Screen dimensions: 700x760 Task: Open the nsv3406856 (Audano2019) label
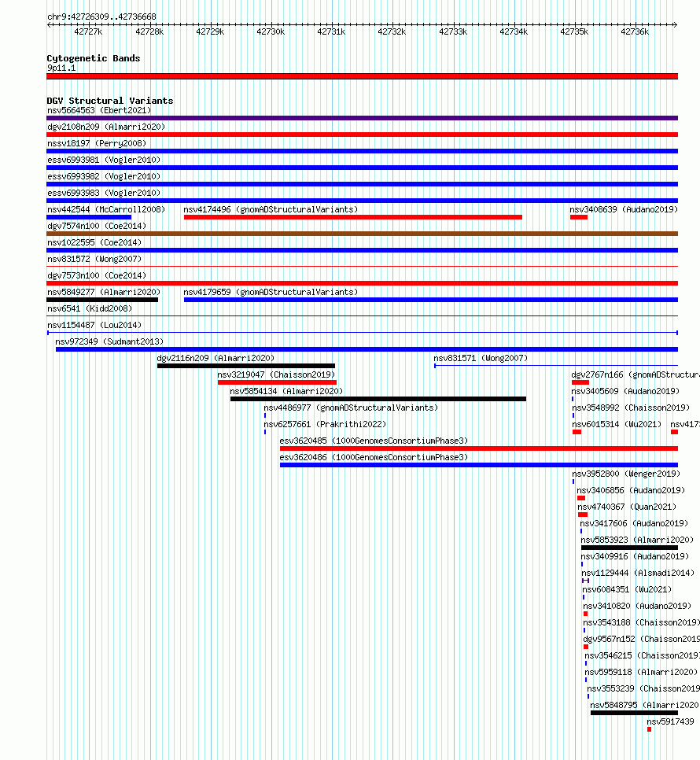[631, 490]
